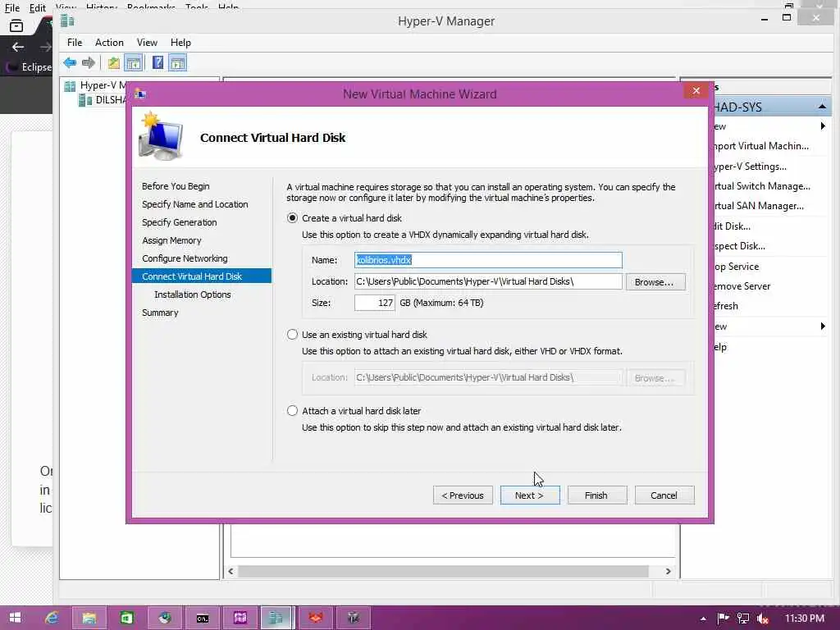The height and width of the screenshot is (630, 840).
Task: Click the network tray icon
Action: (743, 619)
